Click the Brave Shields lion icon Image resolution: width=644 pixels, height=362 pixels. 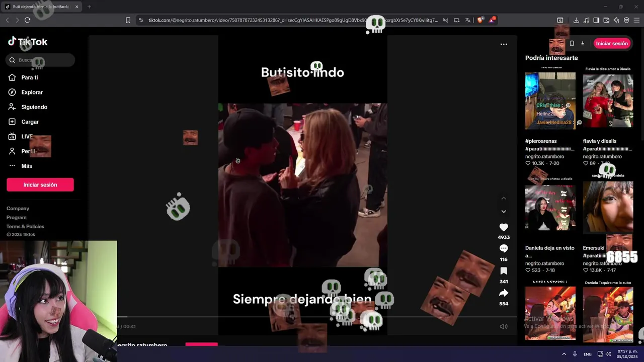point(480,20)
